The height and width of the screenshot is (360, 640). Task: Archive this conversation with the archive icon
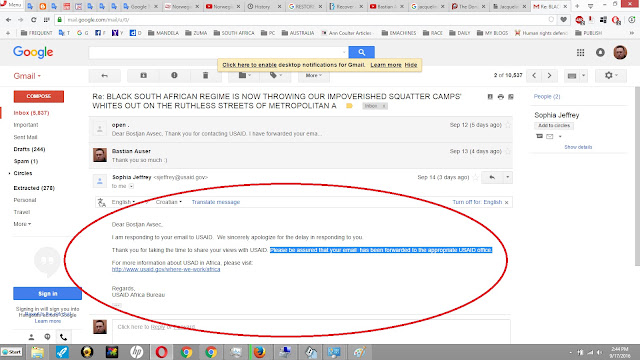coord(143,76)
